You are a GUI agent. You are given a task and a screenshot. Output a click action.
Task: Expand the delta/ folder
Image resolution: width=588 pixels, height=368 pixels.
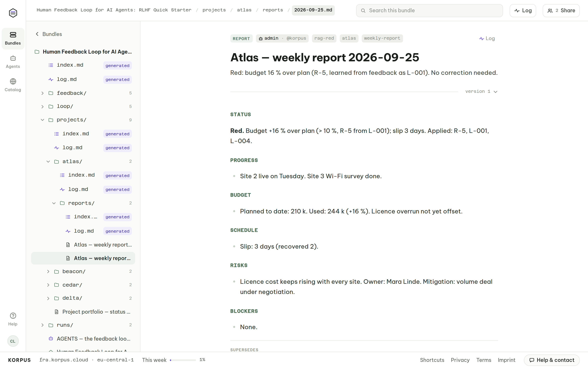48,298
